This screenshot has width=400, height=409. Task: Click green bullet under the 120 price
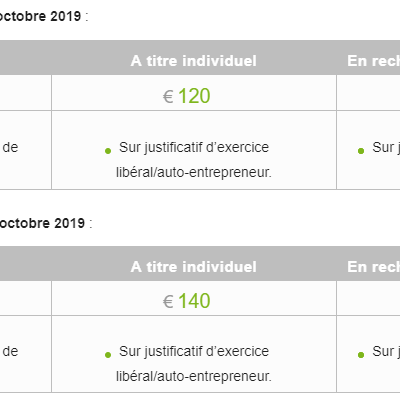(x=108, y=151)
